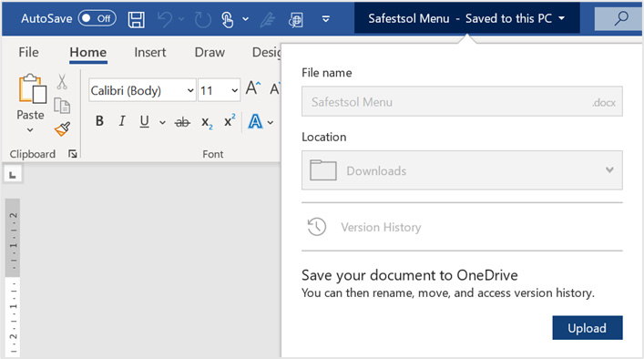Switch to the Insert tab
This screenshot has height=359, width=644.
tap(150, 53)
